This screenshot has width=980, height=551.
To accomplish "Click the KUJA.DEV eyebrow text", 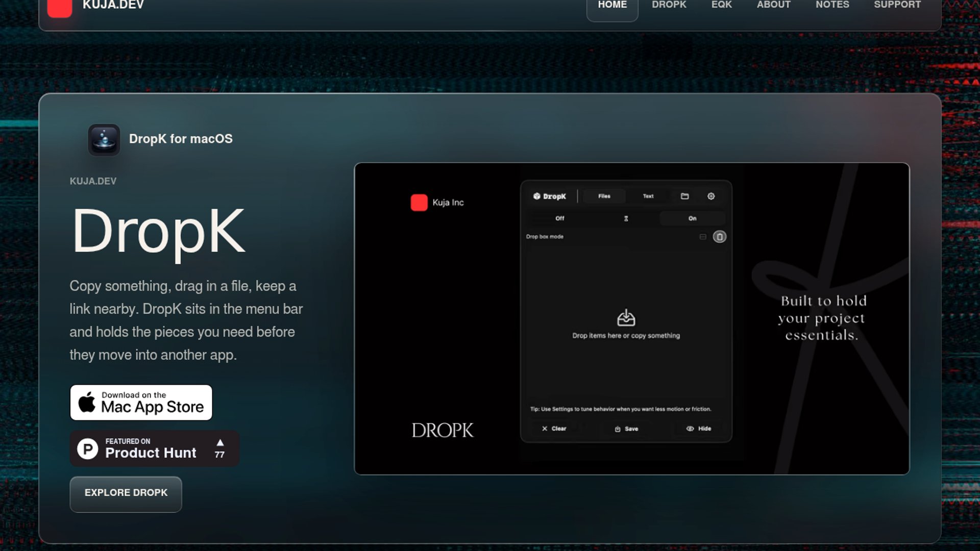I will pyautogui.click(x=93, y=181).
